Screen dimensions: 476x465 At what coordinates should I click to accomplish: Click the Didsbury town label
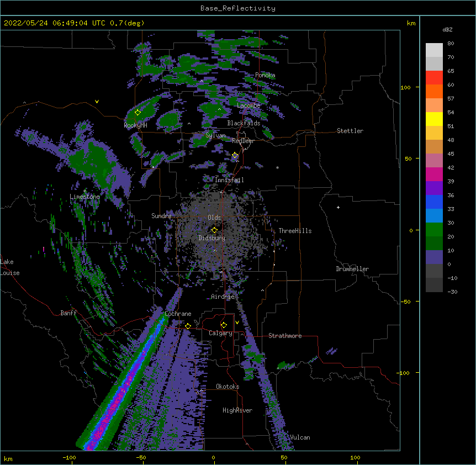point(211,238)
